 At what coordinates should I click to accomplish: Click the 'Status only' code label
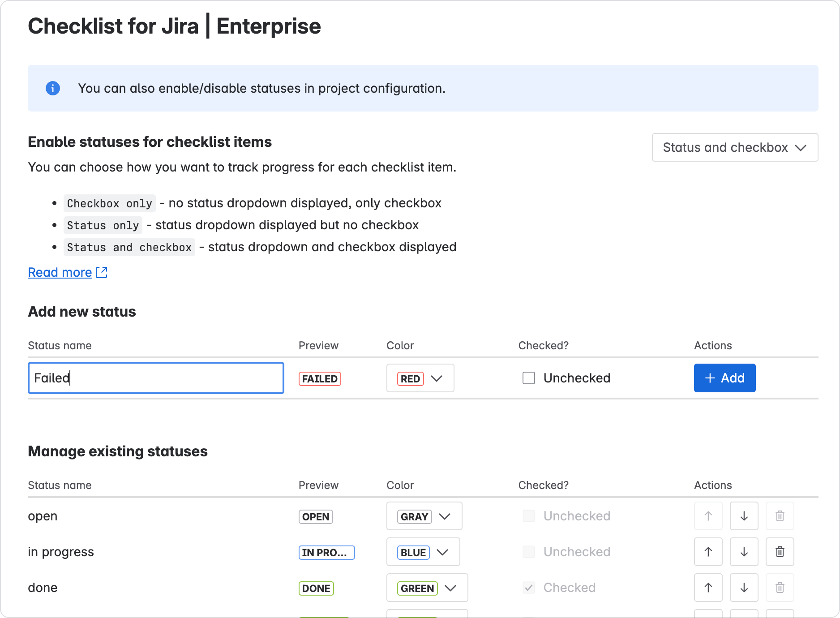103,225
